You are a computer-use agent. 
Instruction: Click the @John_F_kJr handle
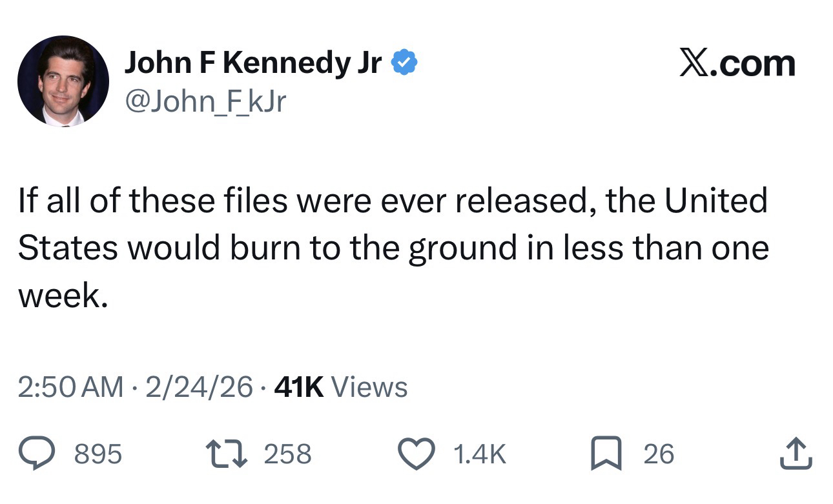[x=204, y=101]
